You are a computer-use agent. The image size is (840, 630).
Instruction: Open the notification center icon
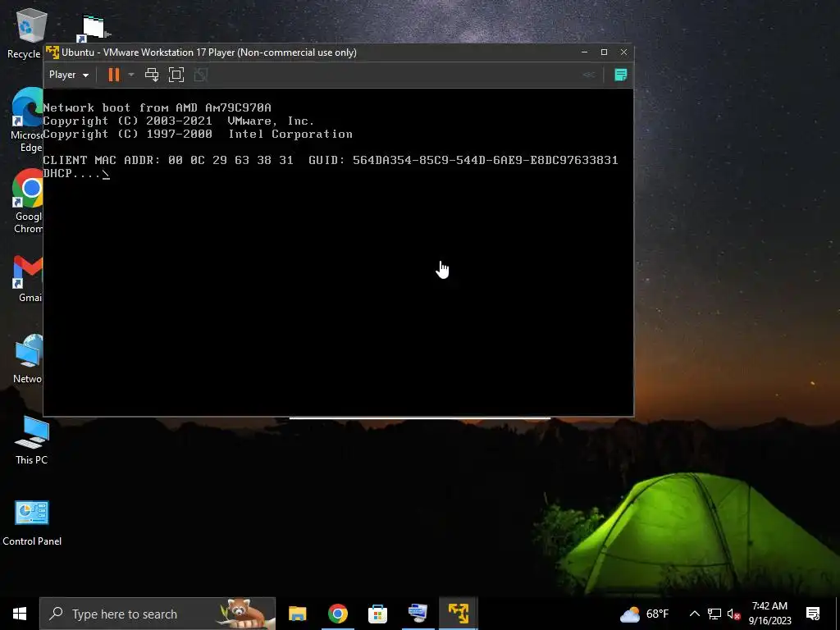[813, 614]
